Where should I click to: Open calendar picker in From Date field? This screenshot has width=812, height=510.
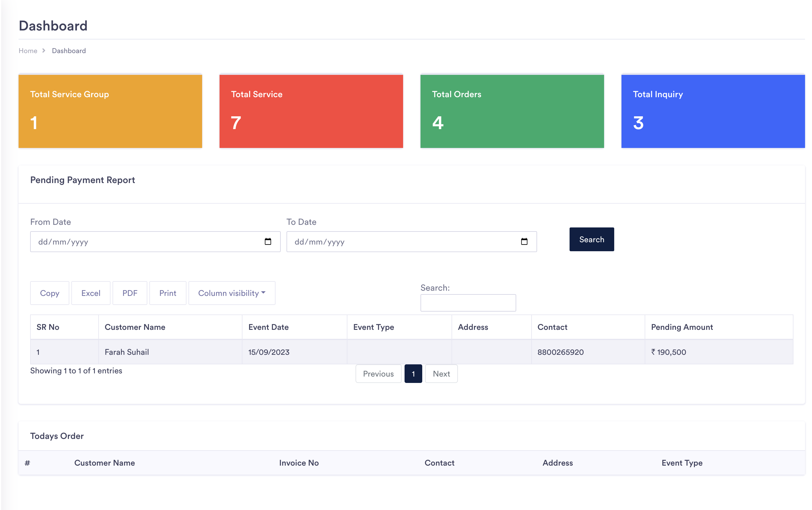click(268, 241)
